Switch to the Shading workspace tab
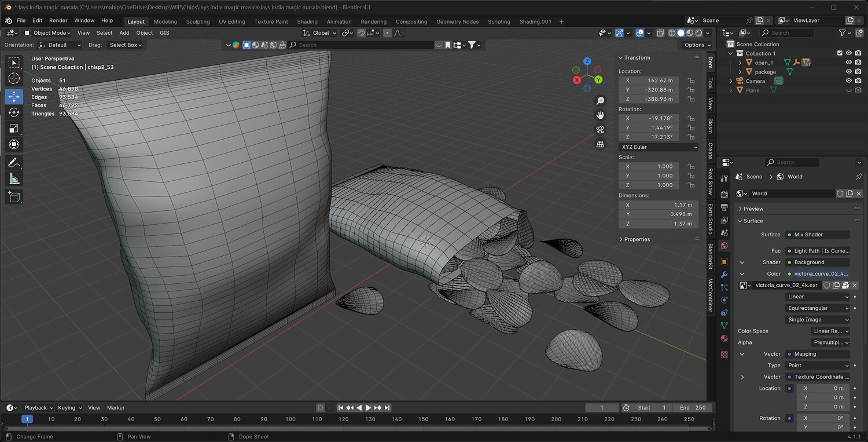The height and width of the screenshot is (442, 868). [307, 21]
